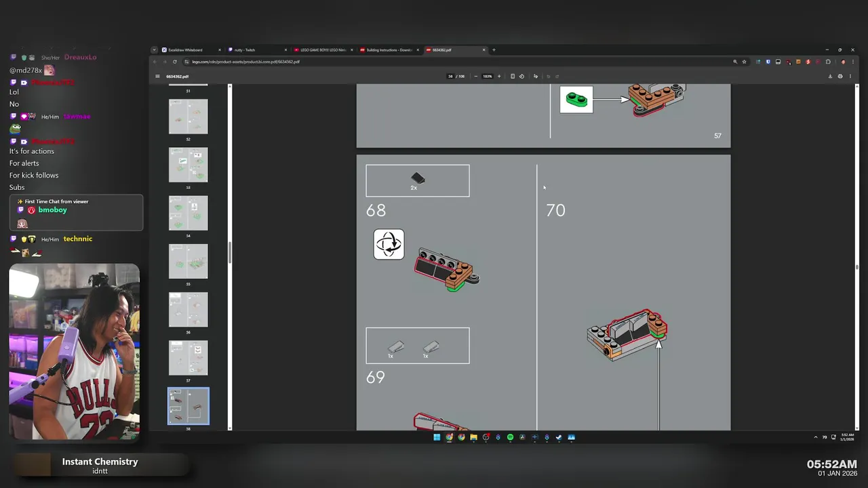Select the 6634362.pdf tab
Screen dimensions: 868x488
click(454, 49)
